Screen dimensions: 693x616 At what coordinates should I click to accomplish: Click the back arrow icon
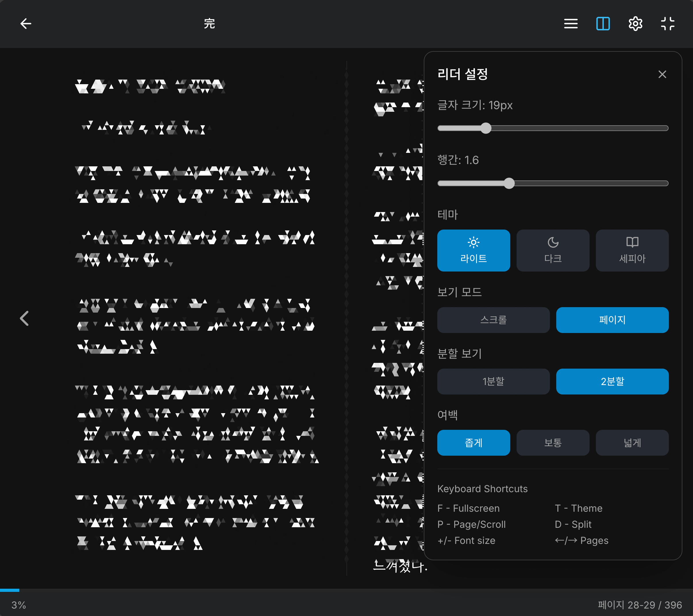26,24
